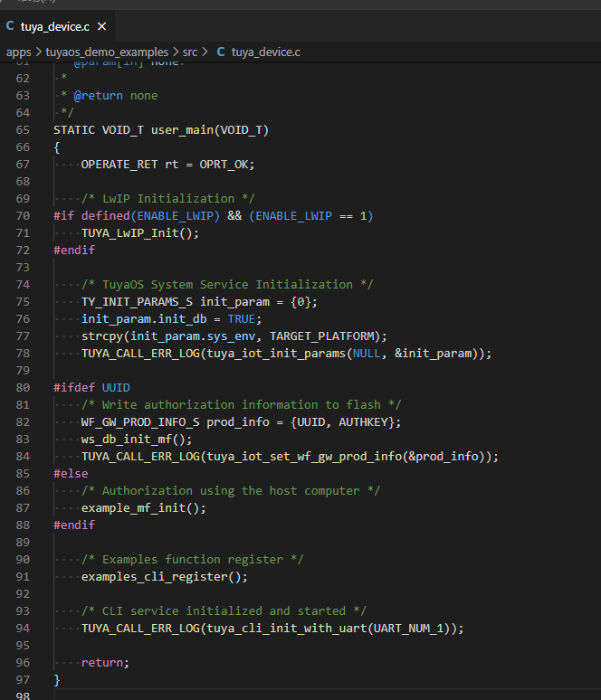Click the WF_GW_PROD_INFO_S type name

point(140,422)
